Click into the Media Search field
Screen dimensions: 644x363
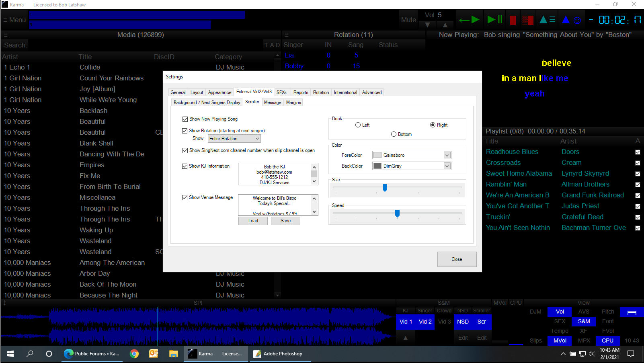pos(145,45)
